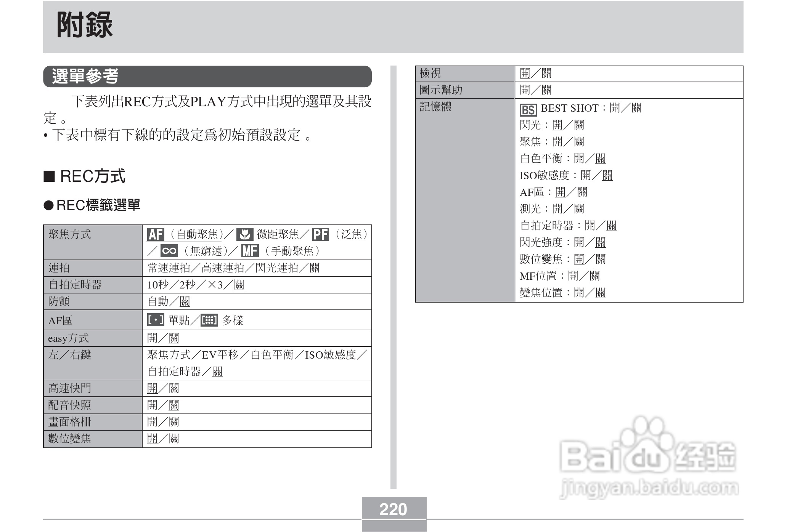The height and width of the screenshot is (532, 787).
Task: Click the 檢視 row label
Action: pyautogui.click(x=430, y=73)
